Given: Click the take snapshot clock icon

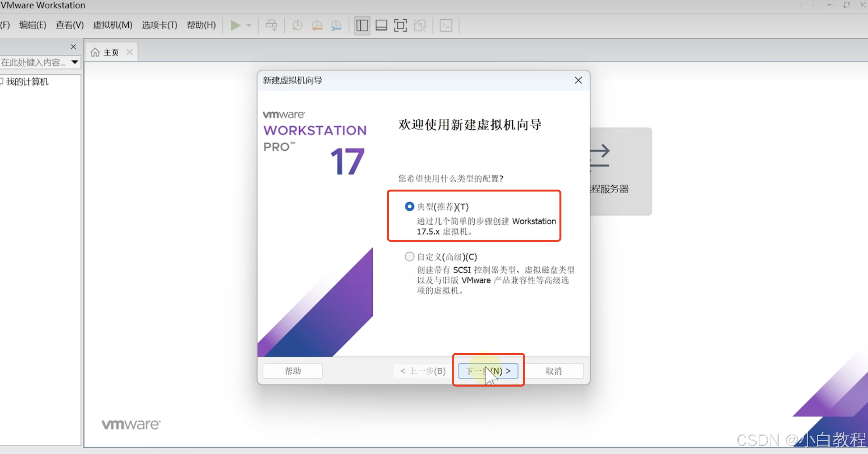Looking at the screenshot, I should pyautogui.click(x=297, y=25).
